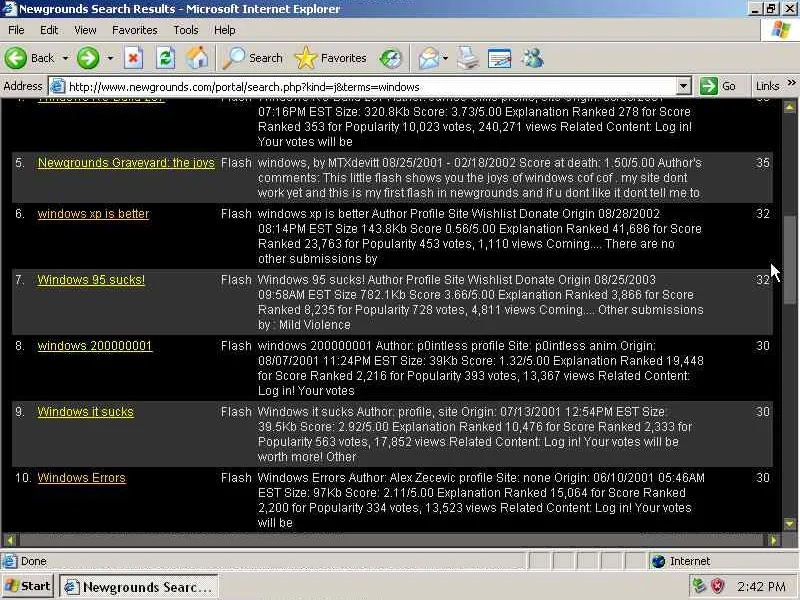
Task: Click the horizontal scrollbar left arrow
Action: 10,540
